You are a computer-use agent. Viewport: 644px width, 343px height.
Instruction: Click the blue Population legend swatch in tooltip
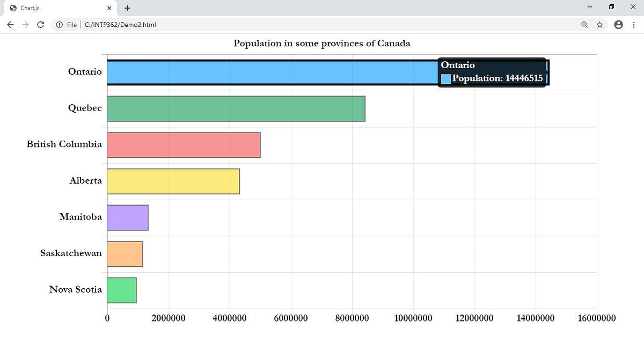pyautogui.click(x=445, y=78)
